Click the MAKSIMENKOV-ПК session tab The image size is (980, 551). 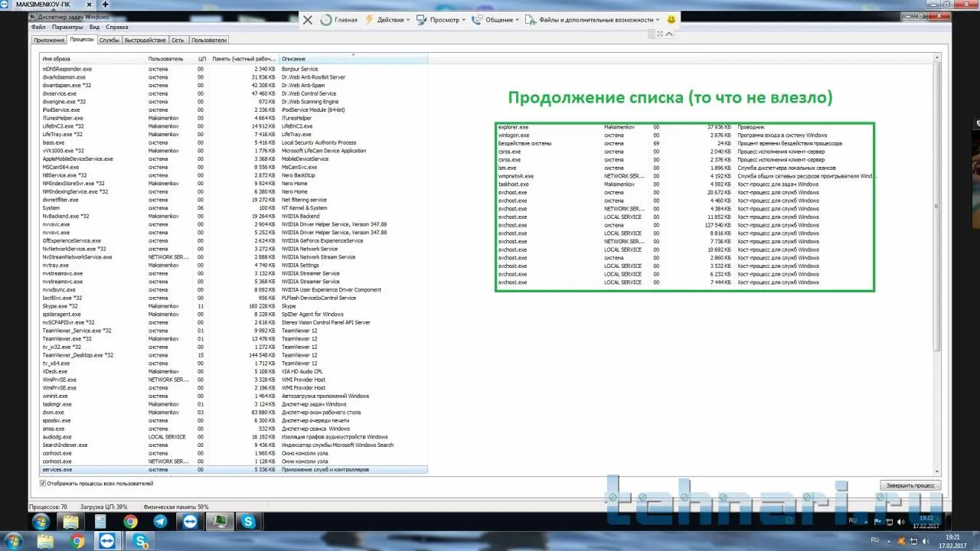[x=55, y=5]
